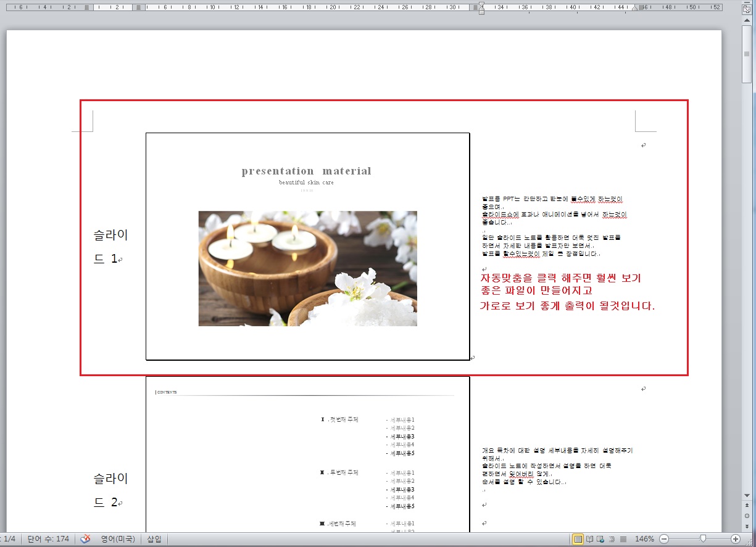Jump to the previous page with the double-up arrow
The height and width of the screenshot is (547, 756).
tap(747, 506)
